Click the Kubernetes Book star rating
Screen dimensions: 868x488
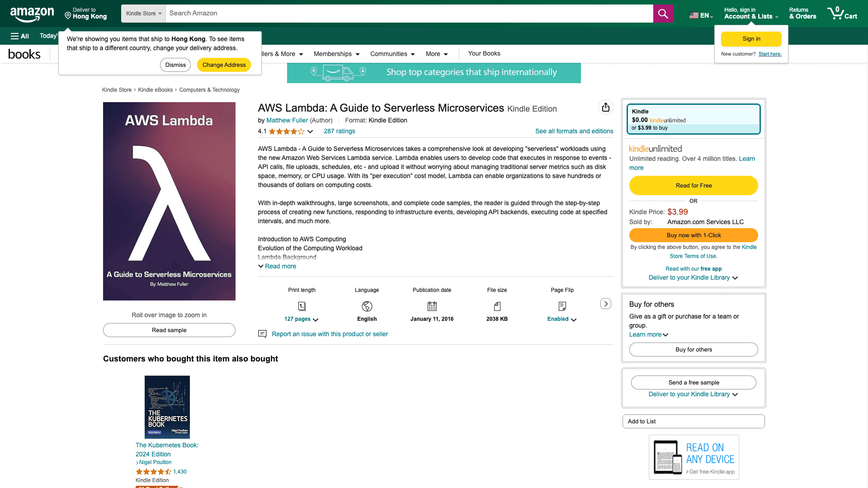coord(154,472)
